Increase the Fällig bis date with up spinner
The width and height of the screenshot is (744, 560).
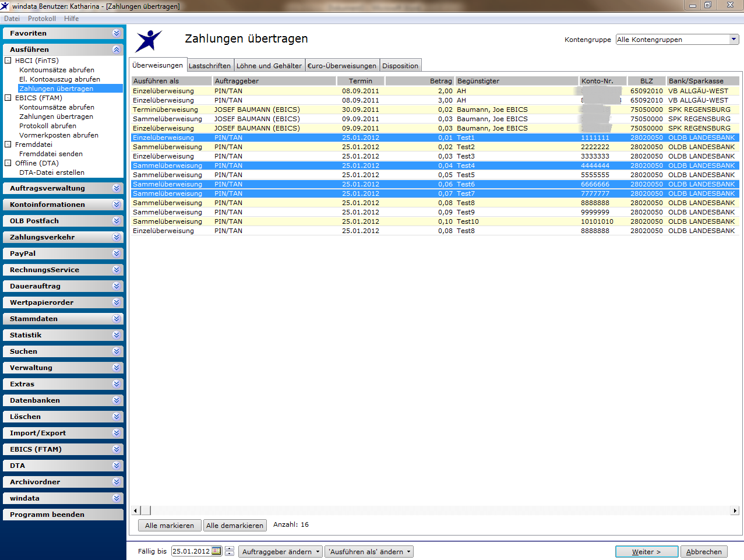point(230,549)
